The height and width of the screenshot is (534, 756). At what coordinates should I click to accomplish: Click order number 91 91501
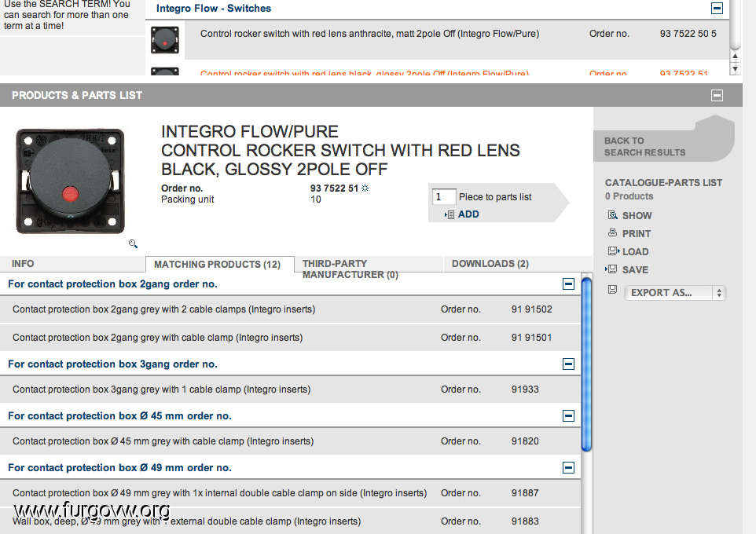pos(531,338)
